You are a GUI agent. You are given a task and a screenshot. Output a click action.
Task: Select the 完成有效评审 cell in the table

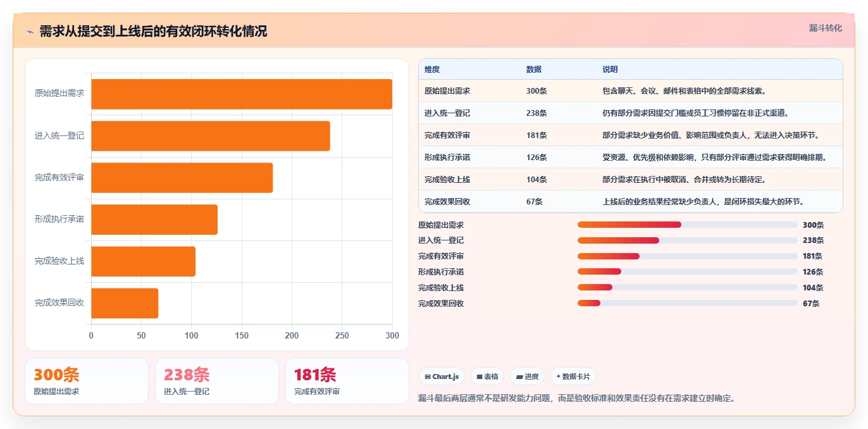click(x=447, y=135)
